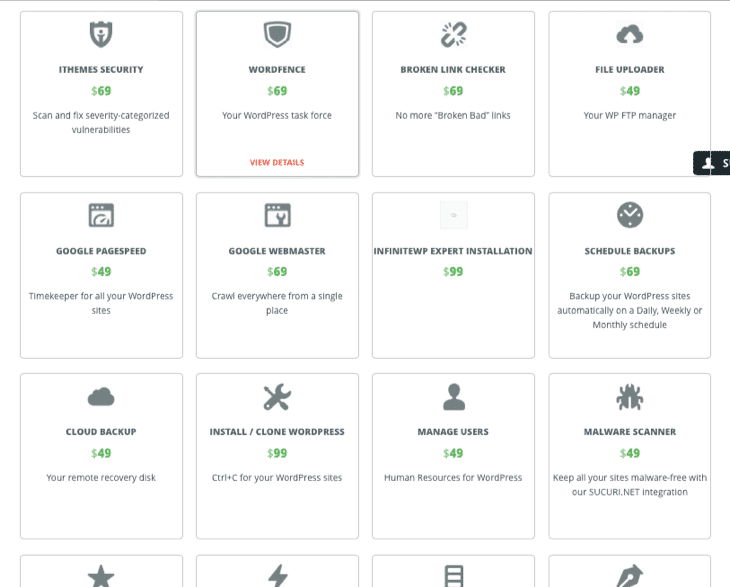Click the Wordfence shield icon
Image resolution: width=730 pixels, height=587 pixels.
pyautogui.click(x=277, y=34)
